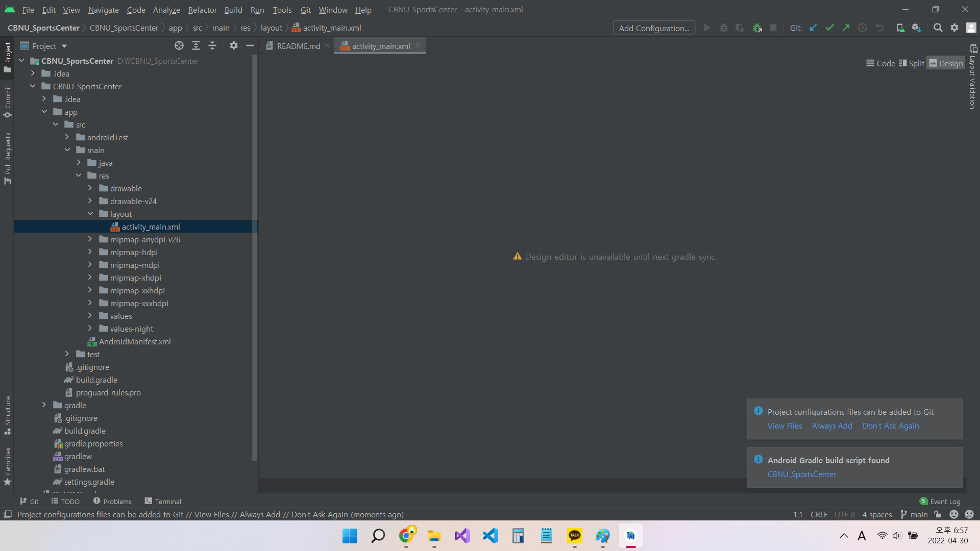Open the Refactor menu
Image resolution: width=980 pixels, height=551 pixels.
pyautogui.click(x=202, y=10)
